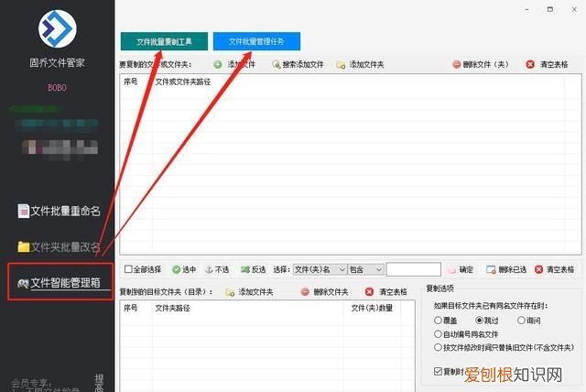
Task: Toggle the 复制时 checkbox
Action: [x=438, y=371]
